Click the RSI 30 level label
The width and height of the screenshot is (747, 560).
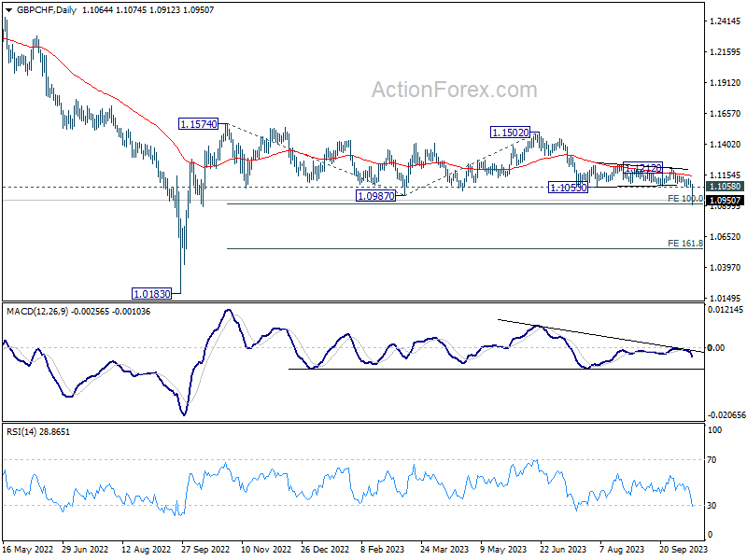tap(712, 506)
